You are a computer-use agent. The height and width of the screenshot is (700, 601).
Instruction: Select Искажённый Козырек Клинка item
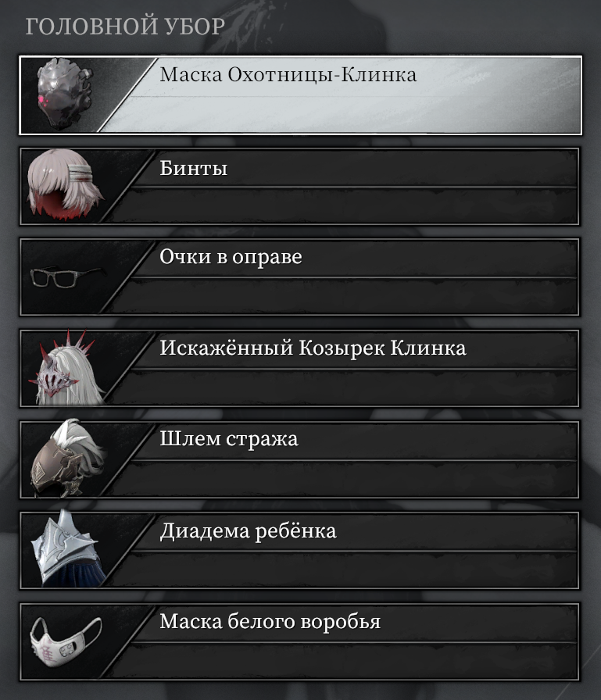tap(299, 368)
